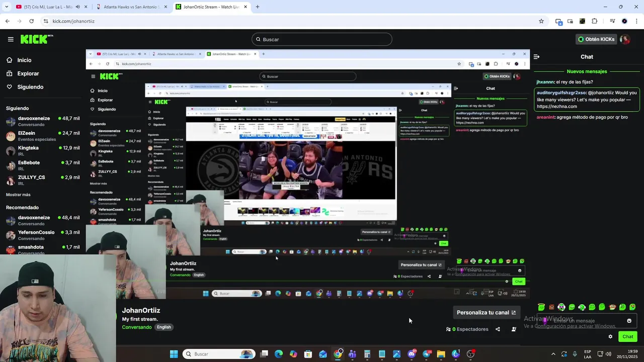Open the nezhna.com link in chat
This screenshot has width=644, height=362.
(557, 107)
